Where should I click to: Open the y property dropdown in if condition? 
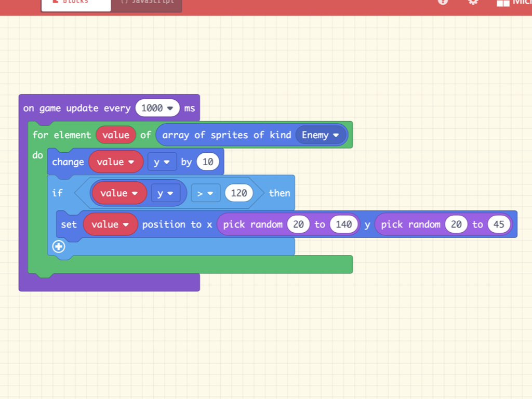click(x=166, y=193)
